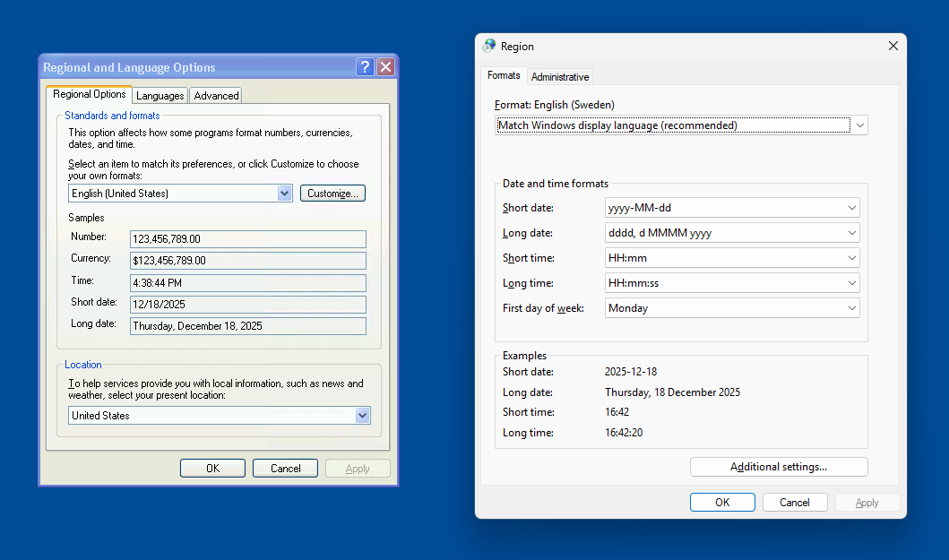Open the Advanced tab
The image size is (949, 560).
[x=216, y=96]
